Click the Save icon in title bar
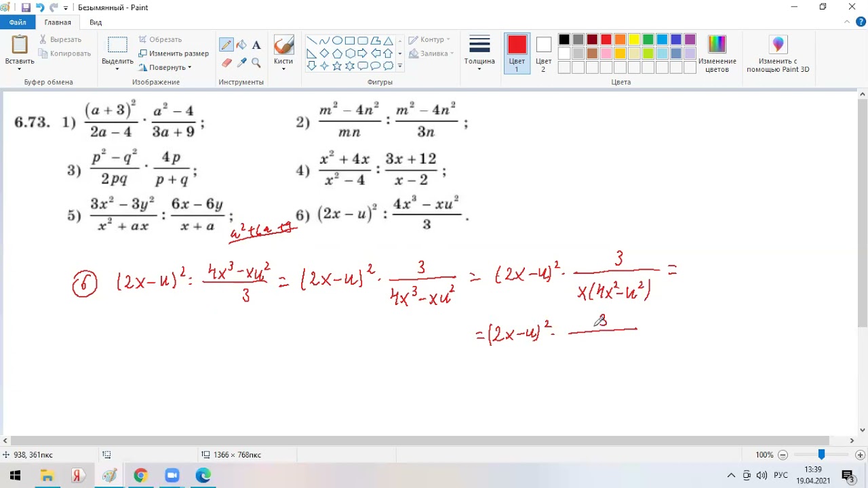 26,7
